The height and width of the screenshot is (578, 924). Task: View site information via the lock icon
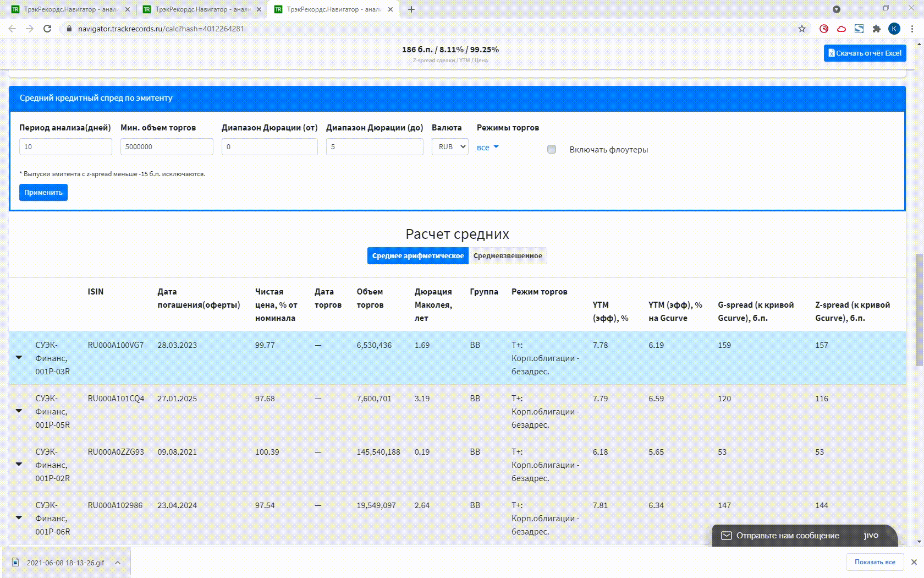tap(69, 29)
